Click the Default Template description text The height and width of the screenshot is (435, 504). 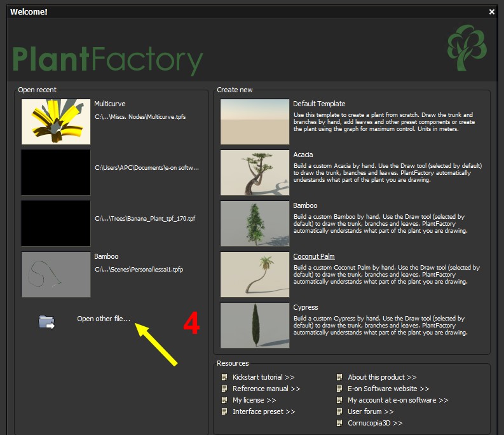(384, 122)
